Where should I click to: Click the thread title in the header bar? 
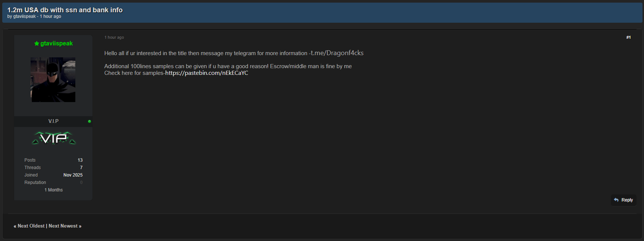coord(65,10)
